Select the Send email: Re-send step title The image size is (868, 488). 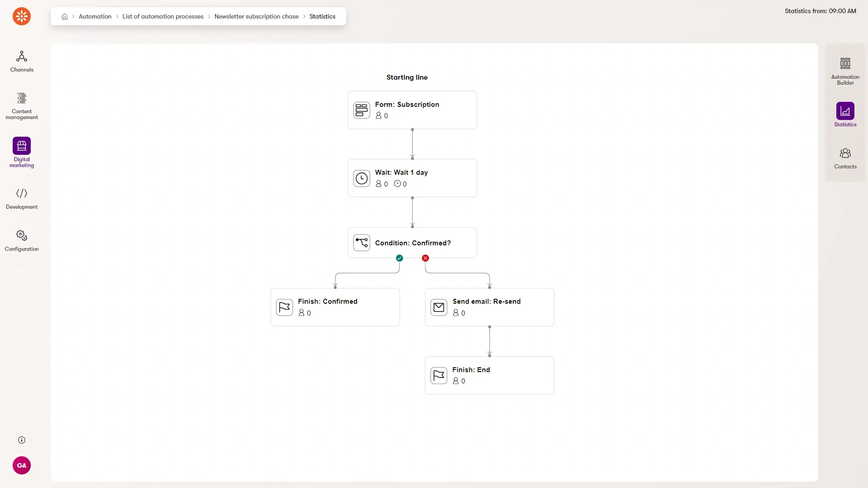coord(486,301)
